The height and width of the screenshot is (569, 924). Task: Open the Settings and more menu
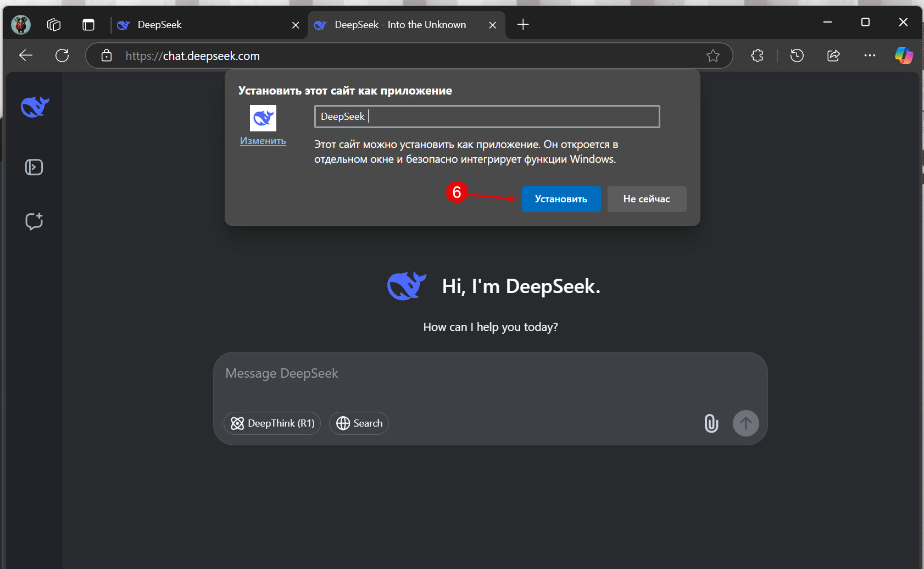(x=870, y=56)
